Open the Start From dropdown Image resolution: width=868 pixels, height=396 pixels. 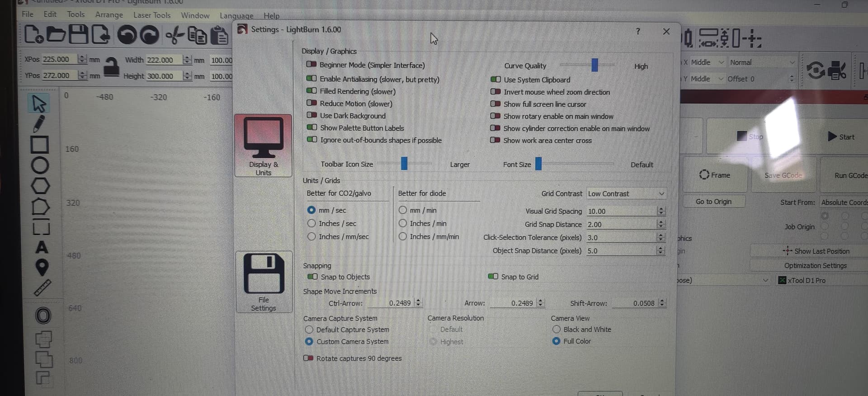pos(844,202)
